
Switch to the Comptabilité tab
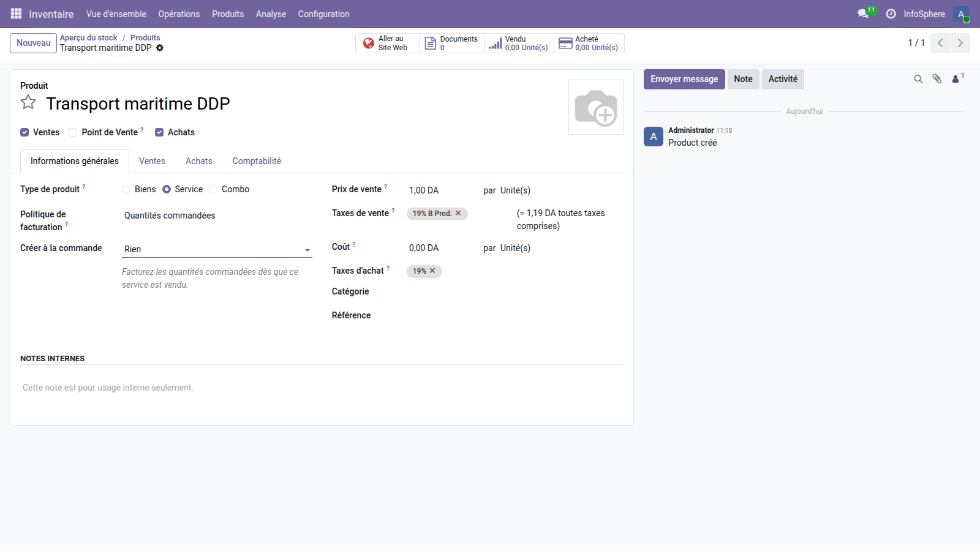[x=256, y=161]
